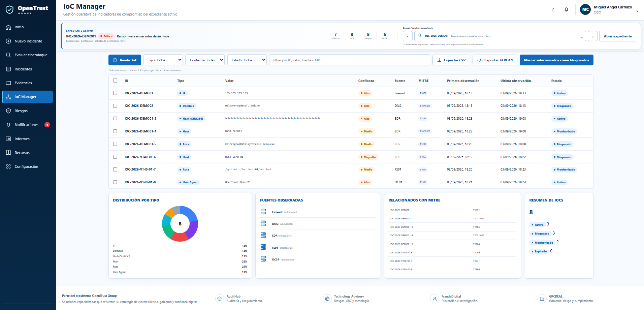Open the Confianza: Todas dropdown
Image resolution: width=644 pixels, height=310 pixels.
(205, 60)
